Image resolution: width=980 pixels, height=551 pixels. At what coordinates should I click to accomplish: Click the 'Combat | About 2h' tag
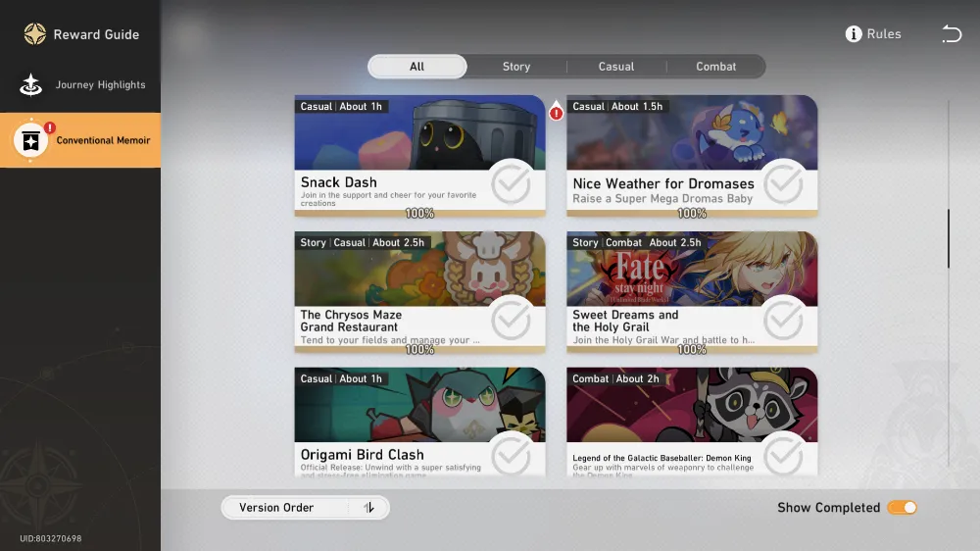[615, 379]
